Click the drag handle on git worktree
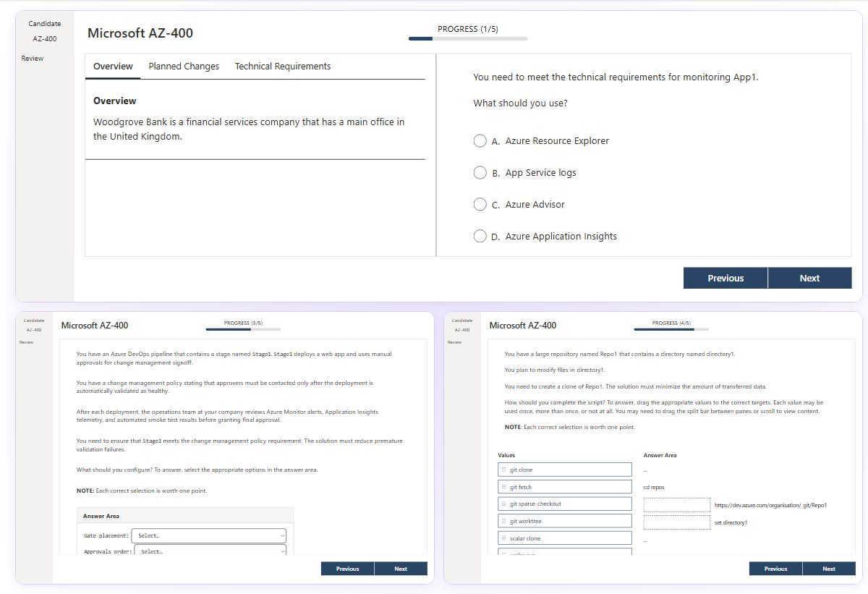Screen dimensions: 868x594 point(503,521)
